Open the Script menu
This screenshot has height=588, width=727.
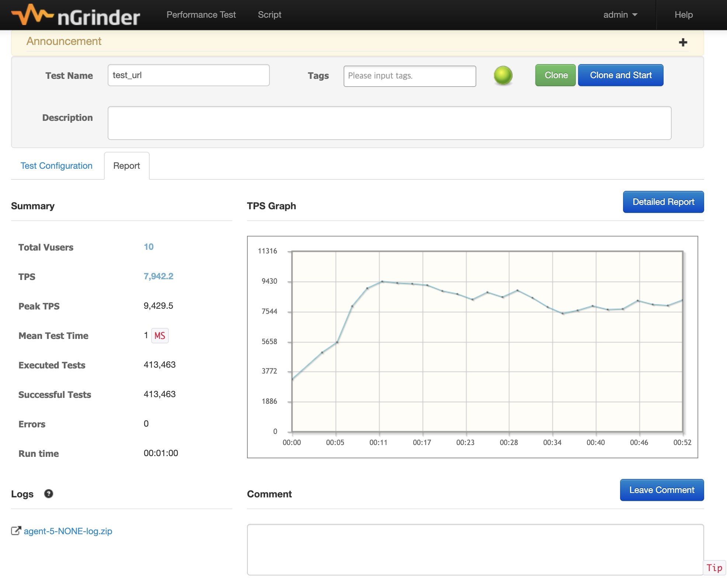[269, 15]
